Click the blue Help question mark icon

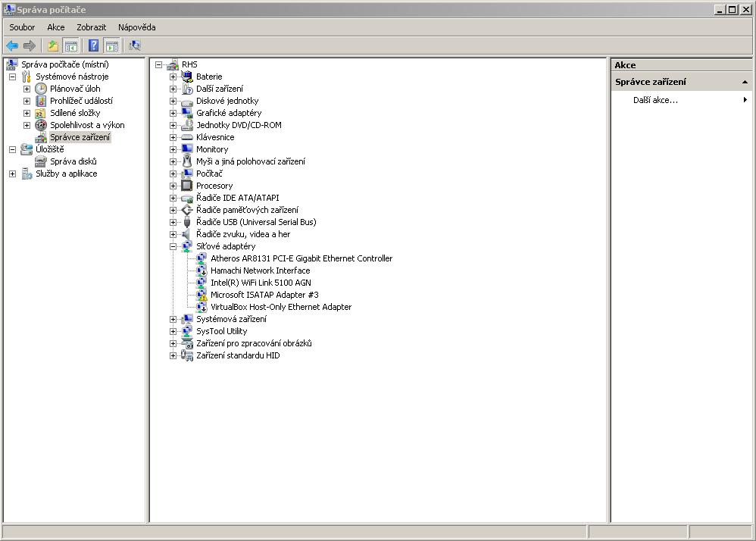(94, 45)
